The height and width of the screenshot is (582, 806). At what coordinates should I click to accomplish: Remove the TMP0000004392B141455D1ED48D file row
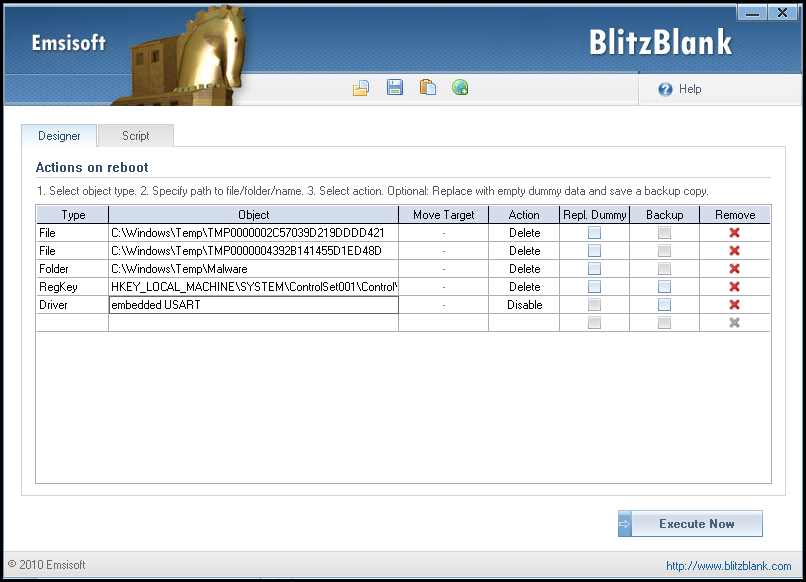(735, 250)
